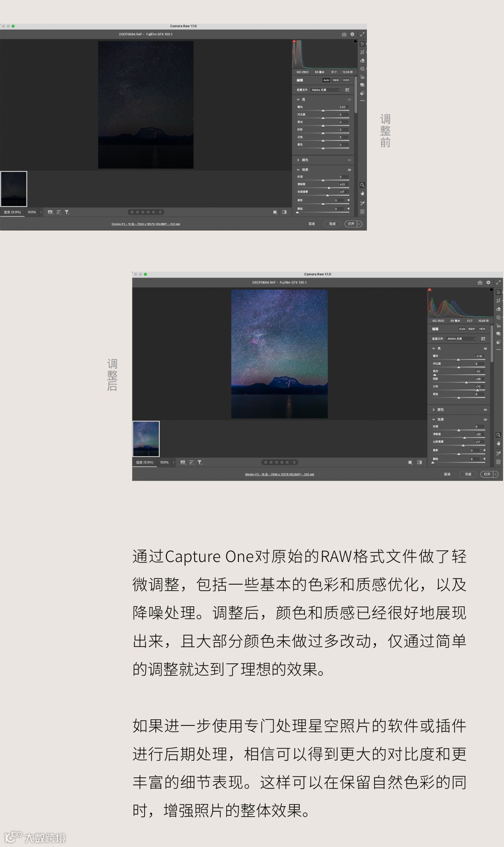The image size is (504, 847).
Task: Click the 清晰度 slider handle in the 调整后 window
Action: point(465,438)
